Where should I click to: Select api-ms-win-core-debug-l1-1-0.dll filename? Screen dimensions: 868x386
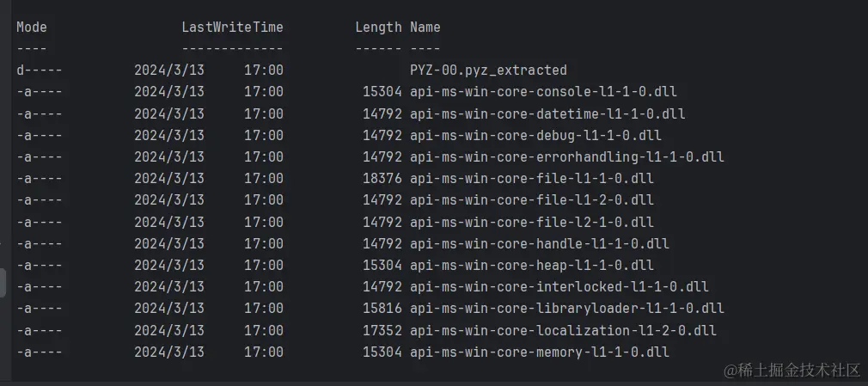pos(535,136)
